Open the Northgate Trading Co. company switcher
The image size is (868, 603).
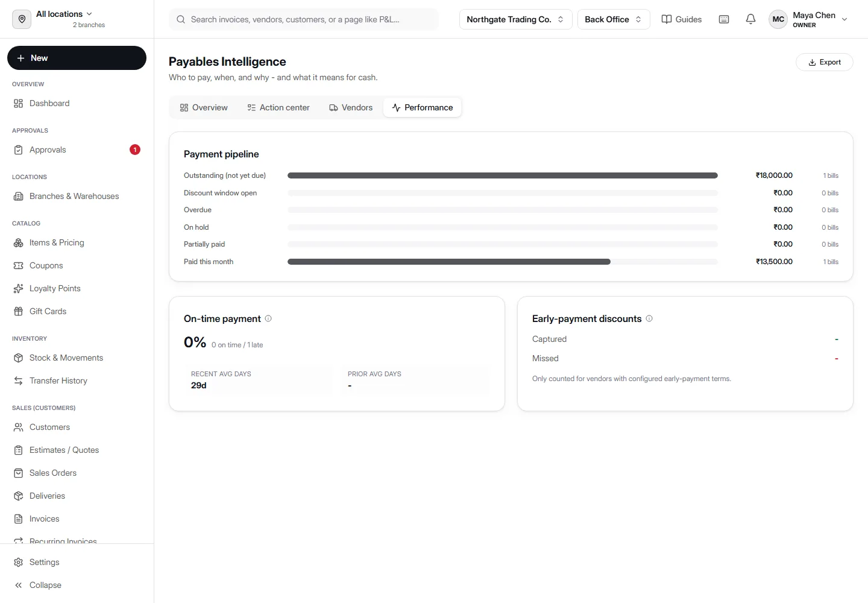pyautogui.click(x=515, y=19)
